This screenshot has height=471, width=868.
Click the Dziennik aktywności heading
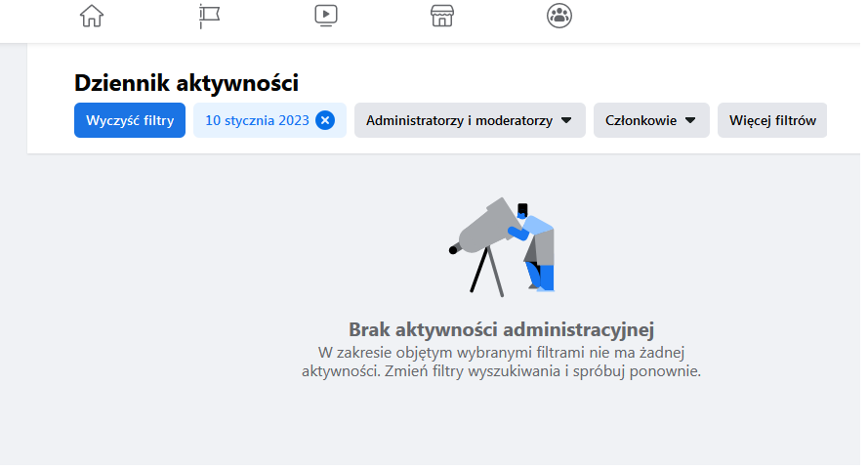186,83
